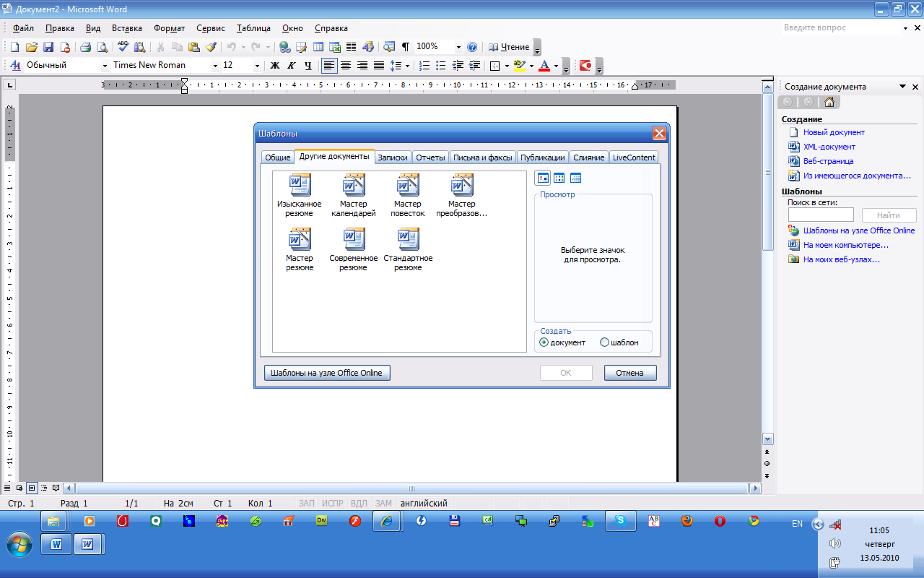Expand the borders dropdown arrow
This screenshot has height=578, width=924.
(507, 66)
